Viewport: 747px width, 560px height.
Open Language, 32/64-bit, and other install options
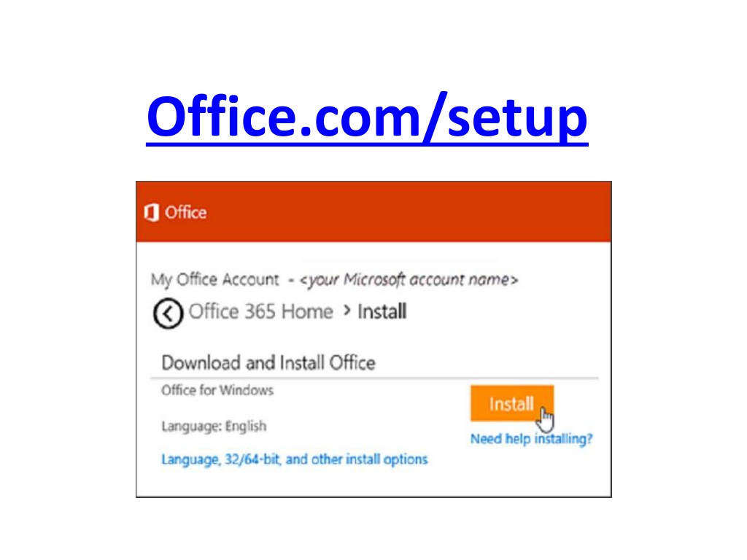click(x=295, y=459)
